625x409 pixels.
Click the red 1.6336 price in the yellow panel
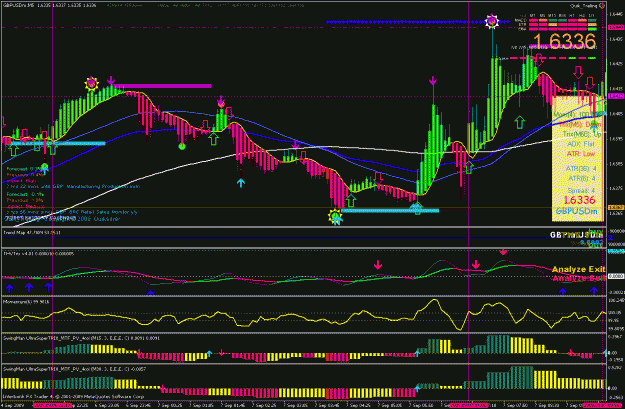(579, 200)
